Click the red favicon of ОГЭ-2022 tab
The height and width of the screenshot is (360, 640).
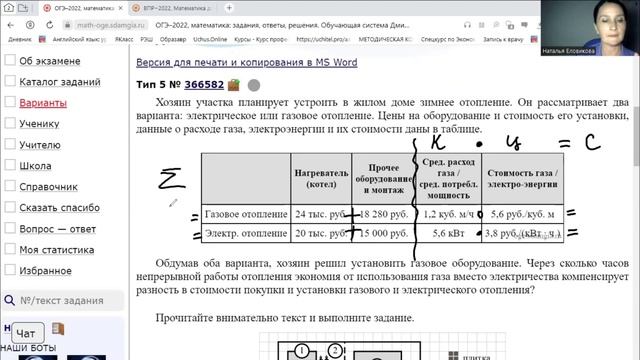pos(47,8)
